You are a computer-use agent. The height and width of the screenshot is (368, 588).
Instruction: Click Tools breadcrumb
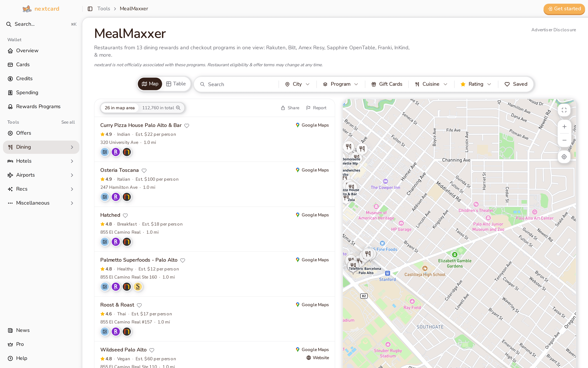point(104,9)
